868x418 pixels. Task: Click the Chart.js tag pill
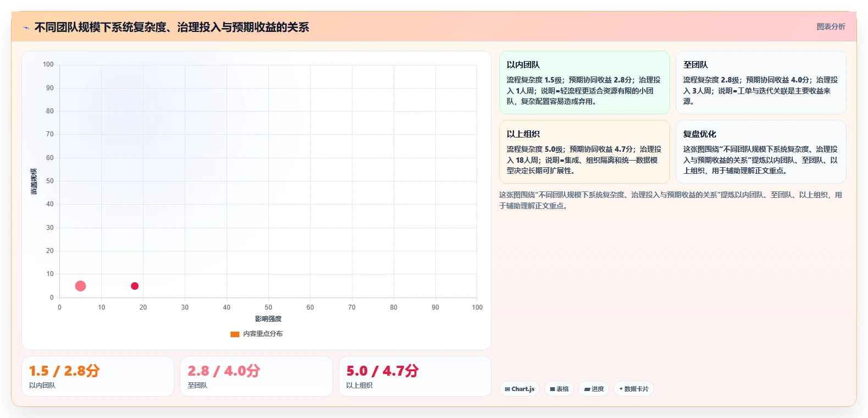[519, 389]
